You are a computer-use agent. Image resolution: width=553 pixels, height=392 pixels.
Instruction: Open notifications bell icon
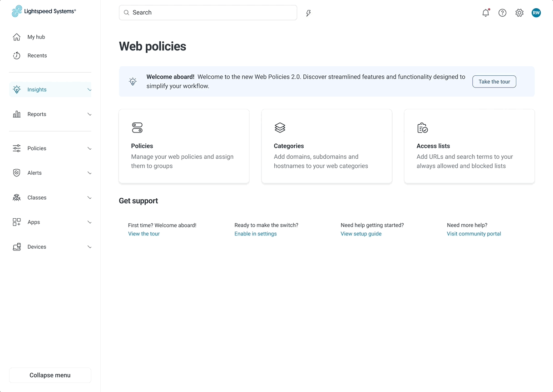tap(486, 13)
